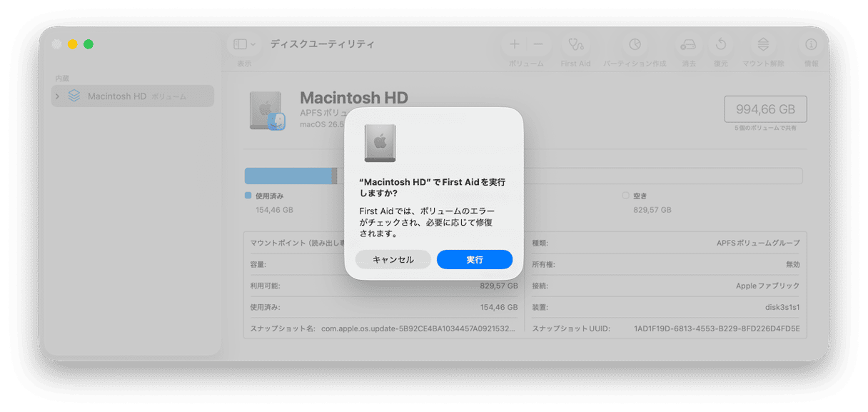The height and width of the screenshot is (412, 868).
Task: Click the マウントポイント row label
Action: coord(296,243)
